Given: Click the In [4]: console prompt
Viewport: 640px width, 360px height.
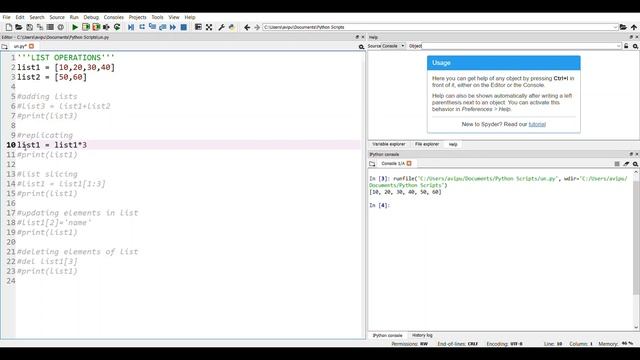Looking at the screenshot, I should point(380,205).
